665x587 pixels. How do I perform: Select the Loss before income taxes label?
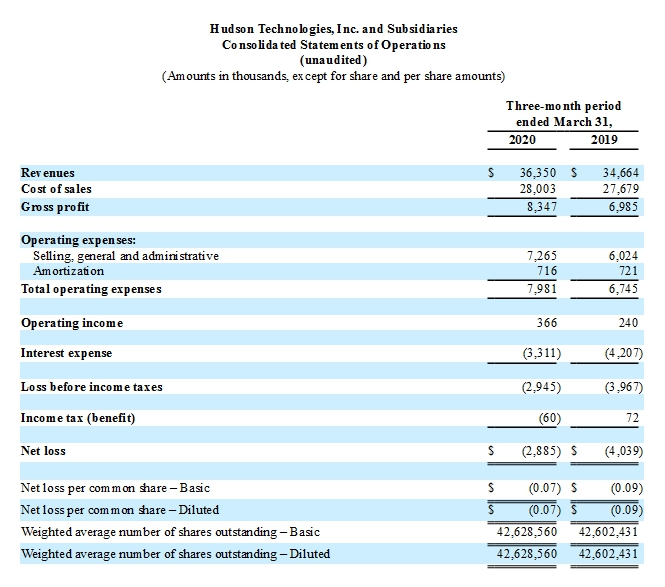pos(92,387)
